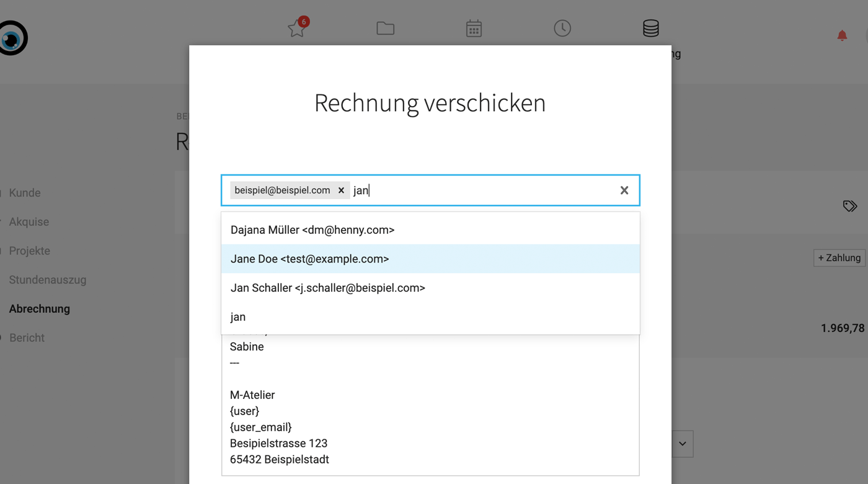Open the clock time-tracking icon
The width and height of the screenshot is (868, 484).
pyautogui.click(x=562, y=28)
